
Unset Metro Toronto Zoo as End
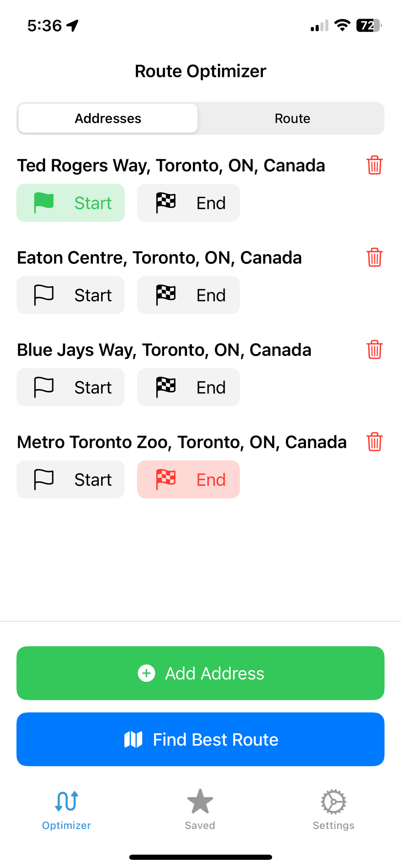188,479
